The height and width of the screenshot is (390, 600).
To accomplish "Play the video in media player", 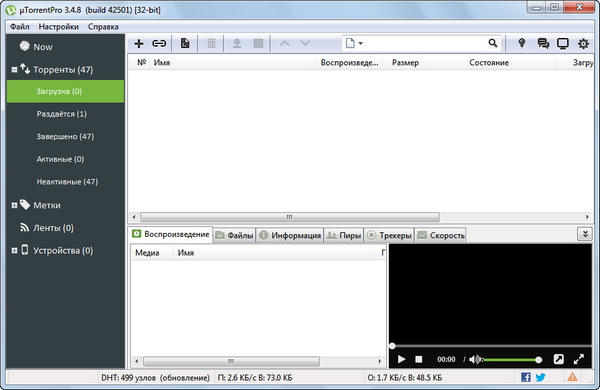I will tap(401, 359).
